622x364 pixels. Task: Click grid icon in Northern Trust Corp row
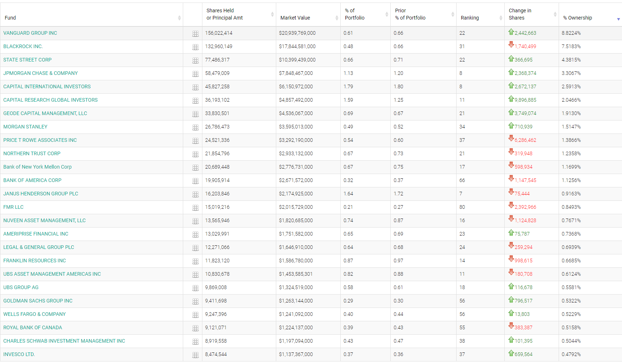pos(196,154)
